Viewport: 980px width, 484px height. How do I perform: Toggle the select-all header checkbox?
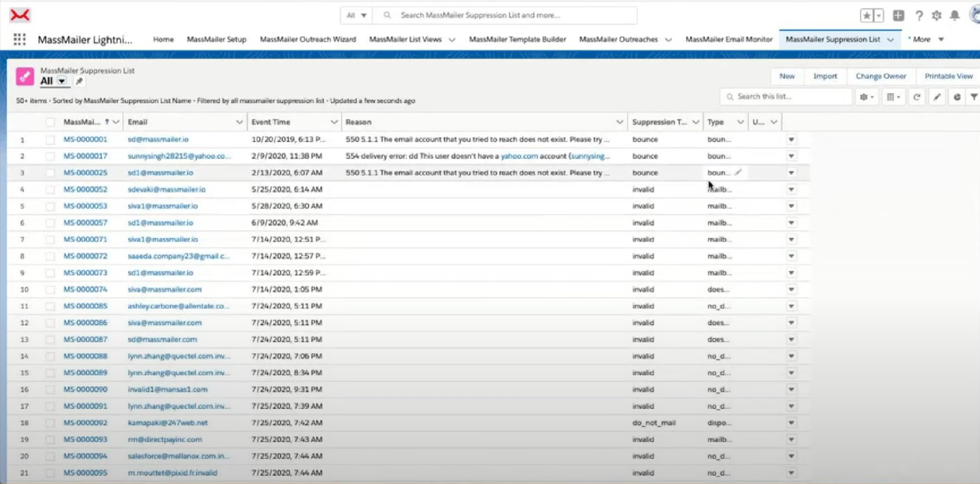50,122
